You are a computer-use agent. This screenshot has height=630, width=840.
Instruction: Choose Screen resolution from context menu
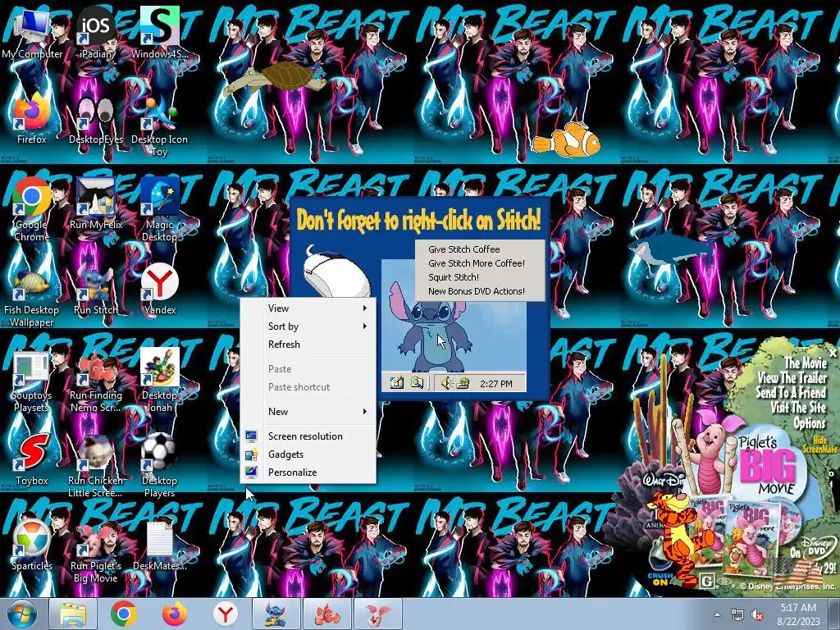[308, 436]
